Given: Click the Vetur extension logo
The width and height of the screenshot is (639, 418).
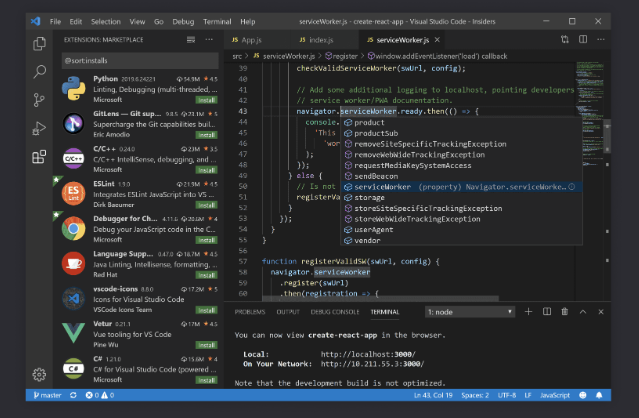Looking at the screenshot, I should click(x=73, y=333).
